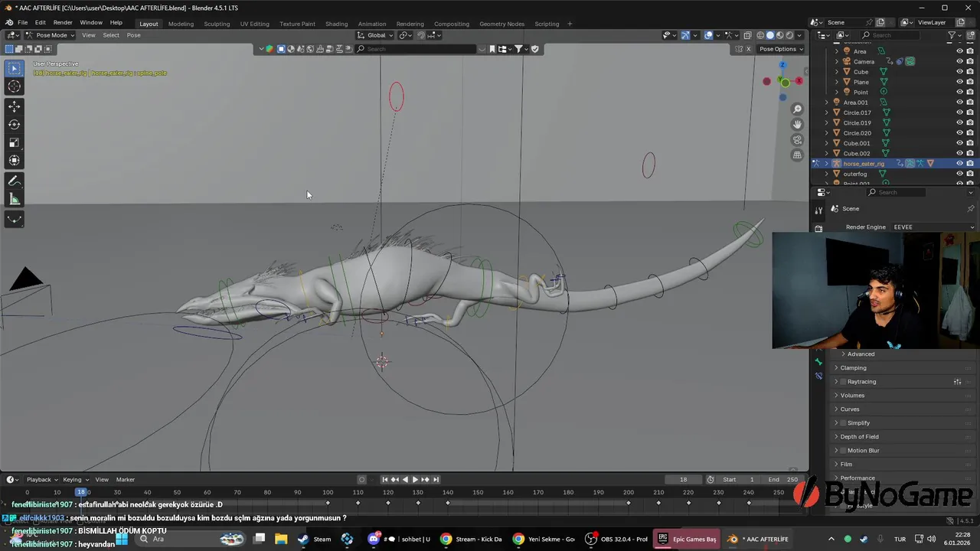Switch perspective/orthographic grid gizmo
The height and width of the screenshot is (551, 980).
click(x=797, y=155)
